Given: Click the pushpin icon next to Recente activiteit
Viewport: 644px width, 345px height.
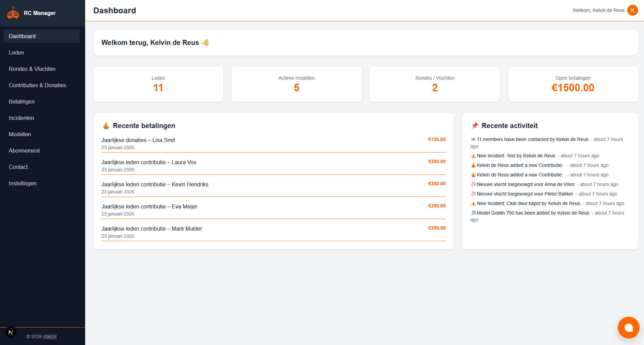Looking at the screenshot, I should [x=474, y=125].
